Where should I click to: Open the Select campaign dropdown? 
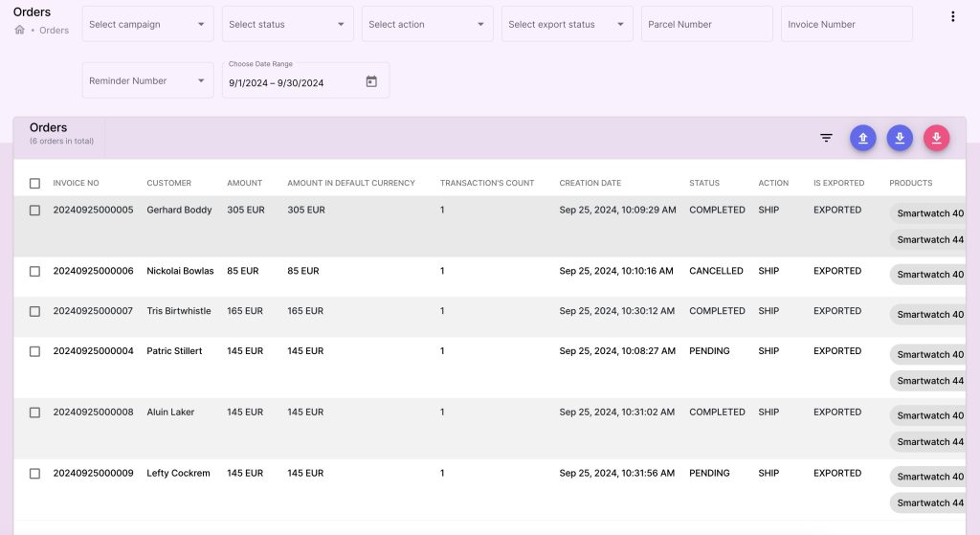tap(147, 24)
